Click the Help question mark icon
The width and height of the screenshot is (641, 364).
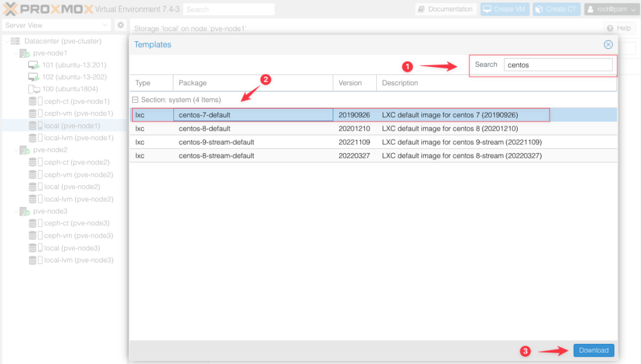coord(610,28)
